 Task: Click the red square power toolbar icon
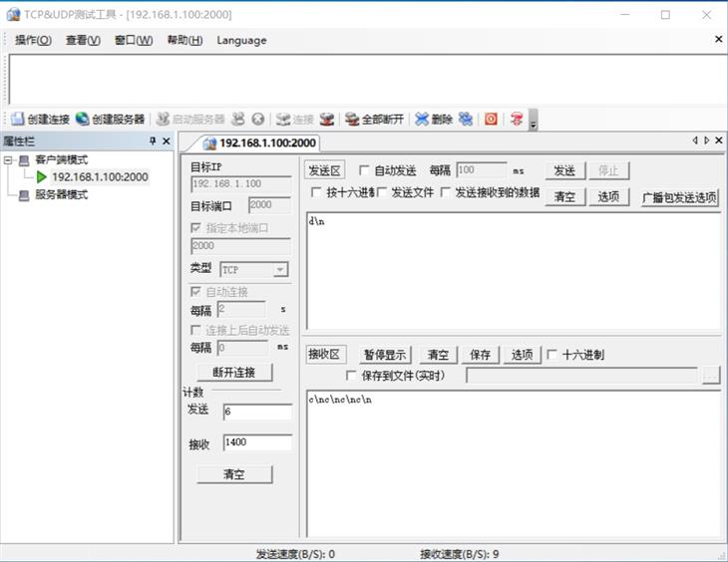(x=491, y=120)
